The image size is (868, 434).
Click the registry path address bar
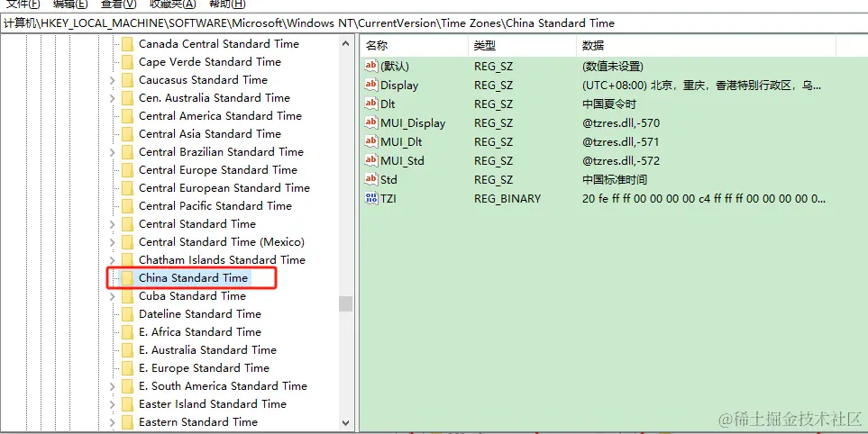tap(434, 23)
